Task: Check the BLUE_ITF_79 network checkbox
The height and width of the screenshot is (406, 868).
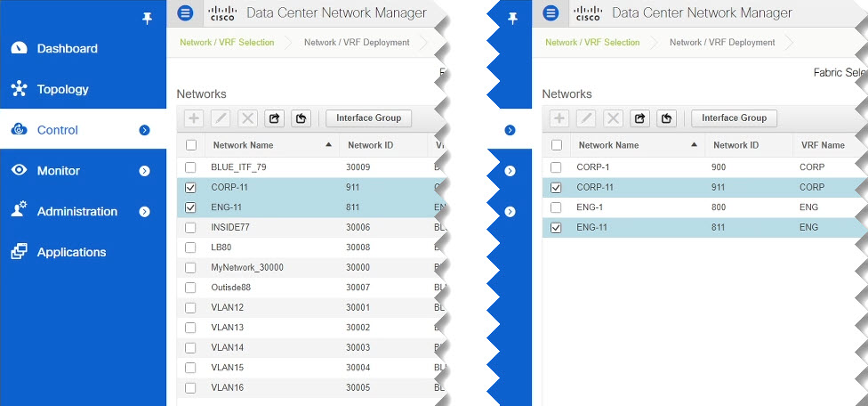Action: coord(190,167)
